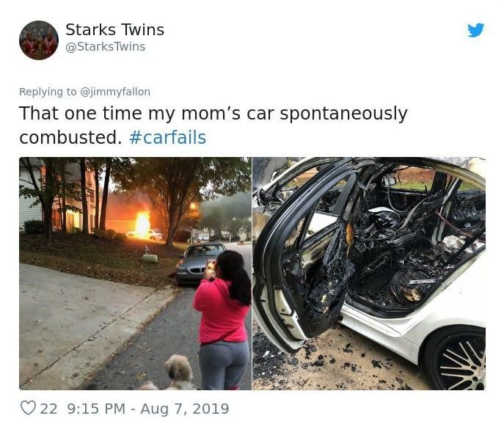Click the 9:15 PM - Aug 7, 2019 timestamp
Viewport: 504px width, 435px height.
(x=148, y=409)
